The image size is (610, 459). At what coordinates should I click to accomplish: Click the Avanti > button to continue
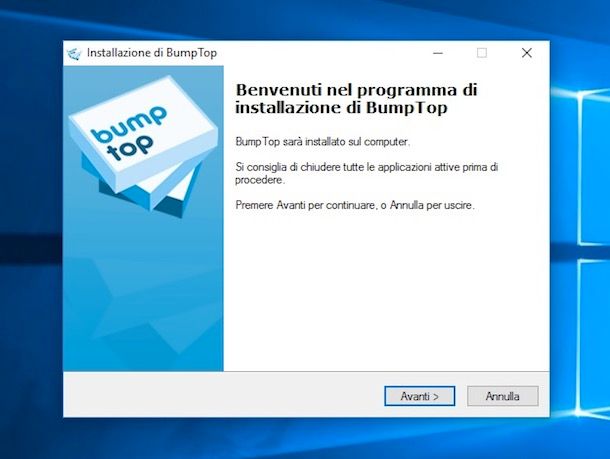click(x=419, y=396)
